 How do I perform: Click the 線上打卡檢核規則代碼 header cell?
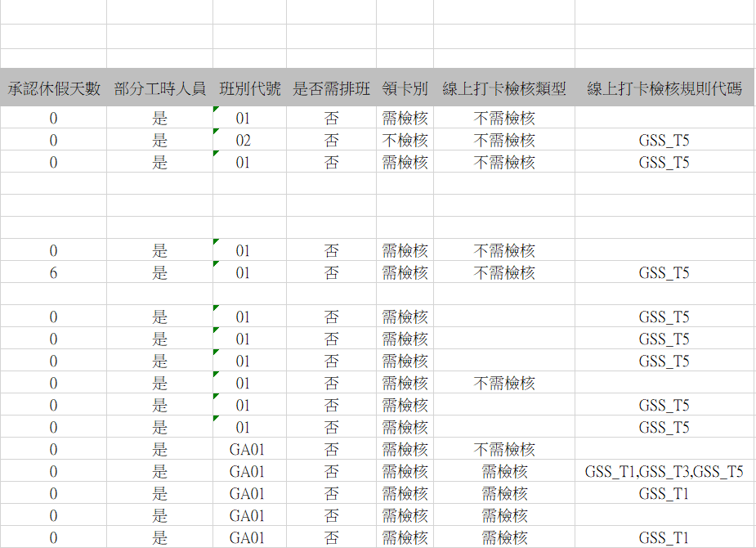(x=664, y=88)
